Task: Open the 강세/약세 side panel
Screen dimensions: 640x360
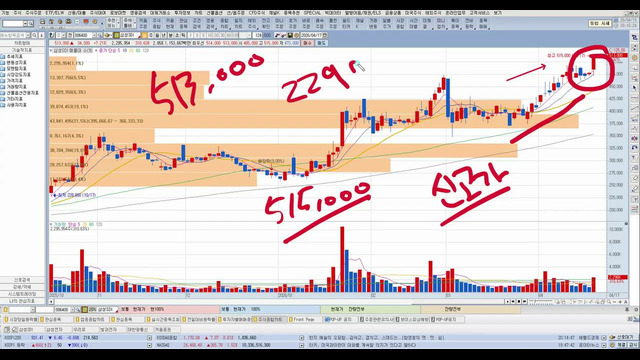Action: (x=22, y=287)
